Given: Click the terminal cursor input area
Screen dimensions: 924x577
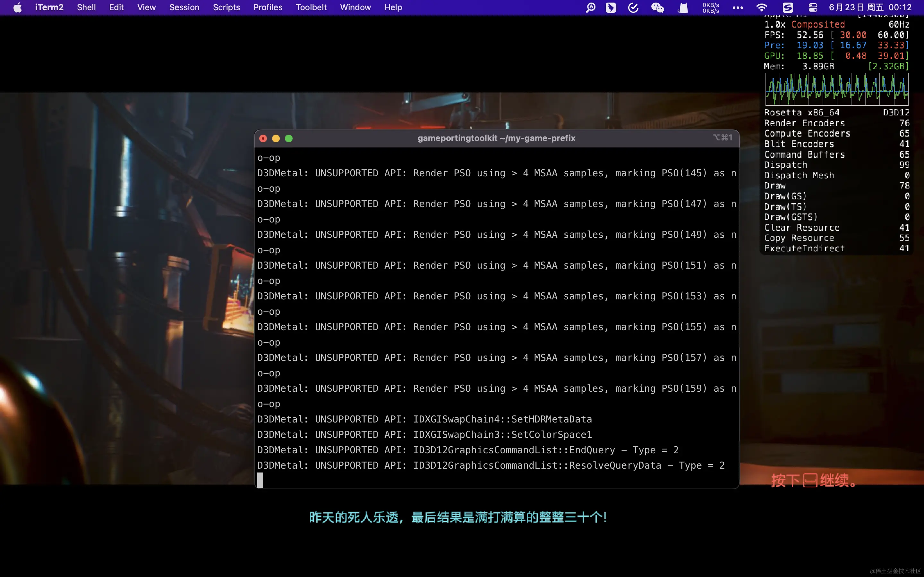Looking at the screenshot, I should pyautogui.click(x=261, y=480).
